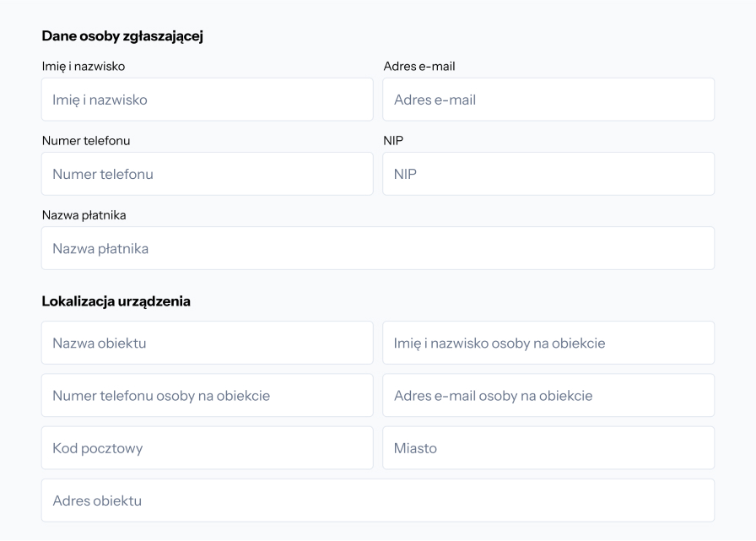Click the Dane osoby zgłaszającej heading
This screenshot has height=541, width=756.
click(x=122, y=35)
